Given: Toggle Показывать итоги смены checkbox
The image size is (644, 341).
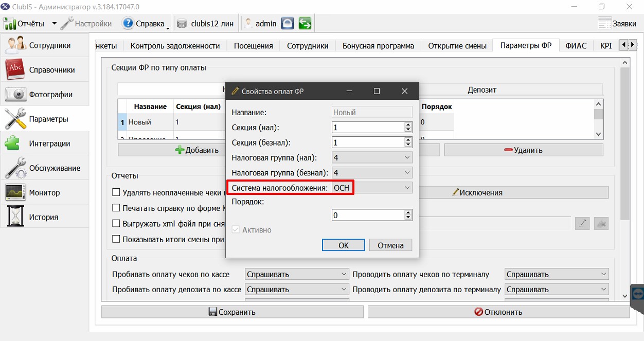Looking at the screenshot, I should pyautogui.click(x=116, y=239).
